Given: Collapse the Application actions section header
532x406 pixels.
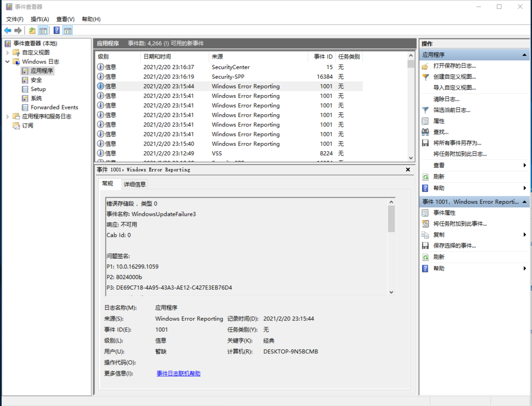Looking at the screenshot, I should 524,55.
